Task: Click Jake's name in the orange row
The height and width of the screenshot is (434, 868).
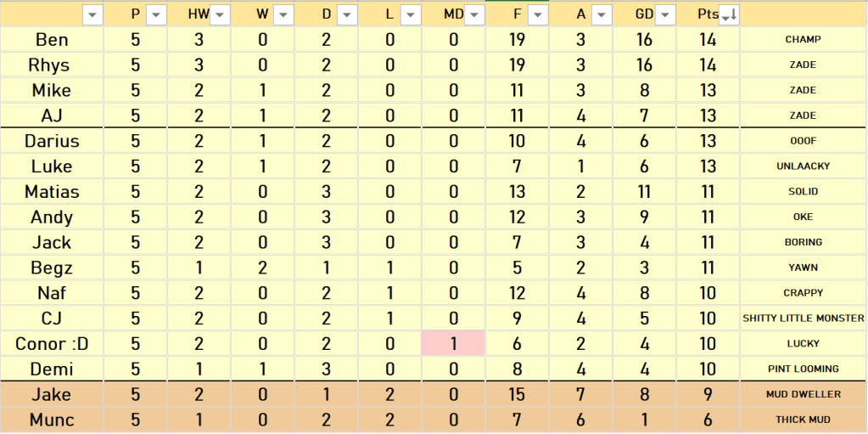Action: pos(52,395)
